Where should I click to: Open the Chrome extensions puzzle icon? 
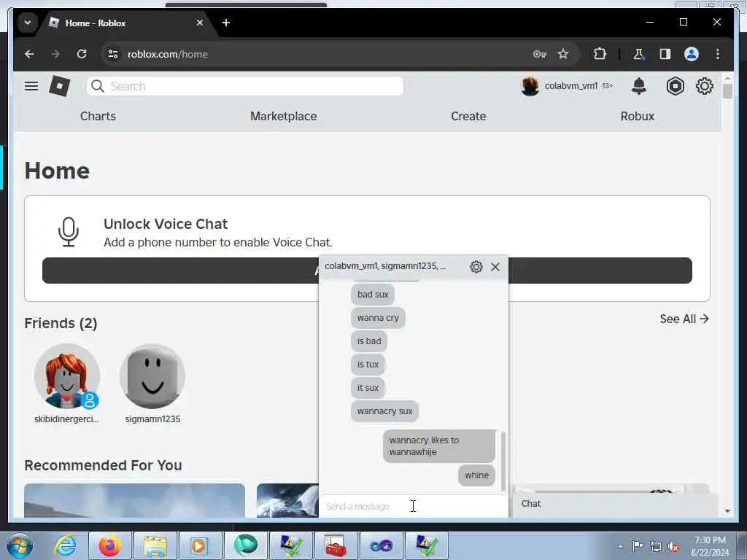600,54
